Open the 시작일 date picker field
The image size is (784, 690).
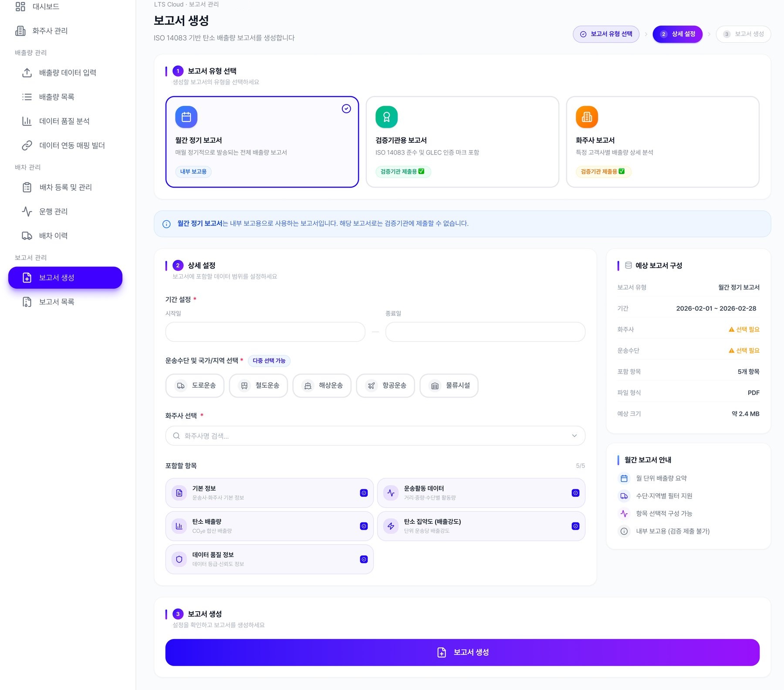coord(265,332)
